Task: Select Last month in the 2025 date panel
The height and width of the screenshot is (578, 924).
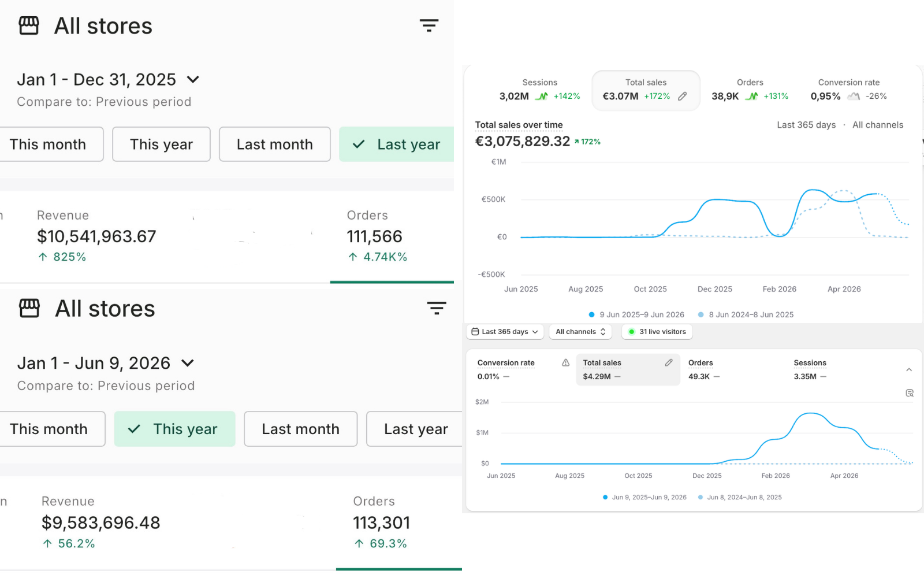Action: pos(275,144)
